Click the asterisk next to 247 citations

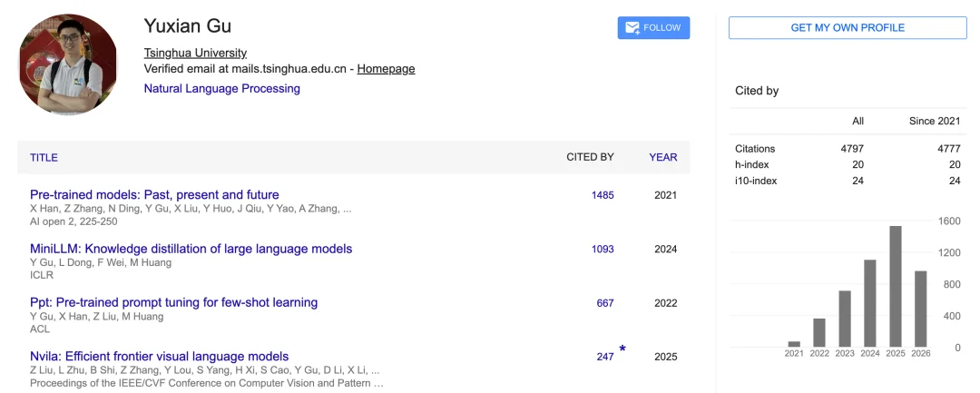pos(622,349)
